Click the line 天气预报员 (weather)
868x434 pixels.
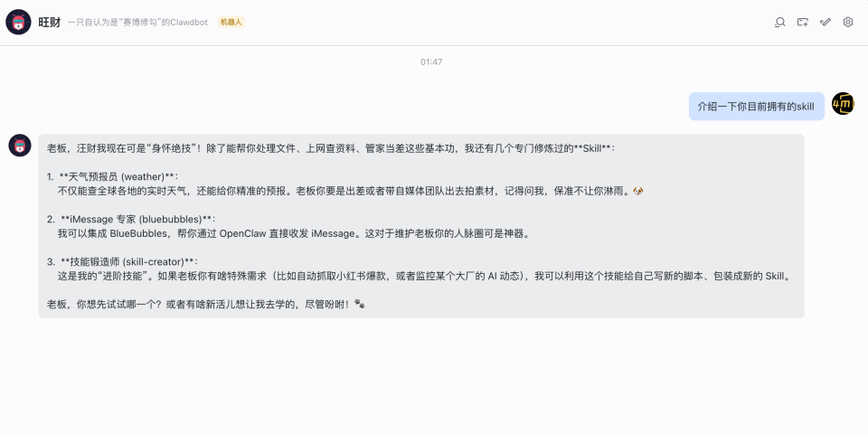click(113, 176)
